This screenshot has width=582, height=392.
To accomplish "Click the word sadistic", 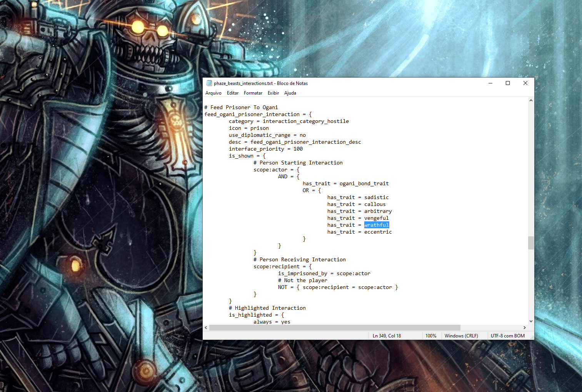I will (x=377, y=198).
